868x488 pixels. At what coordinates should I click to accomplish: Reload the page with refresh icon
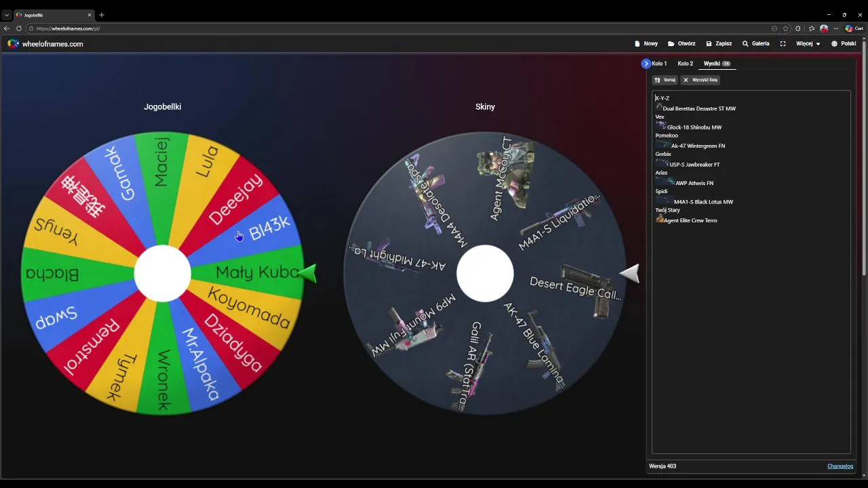[19, 28]
